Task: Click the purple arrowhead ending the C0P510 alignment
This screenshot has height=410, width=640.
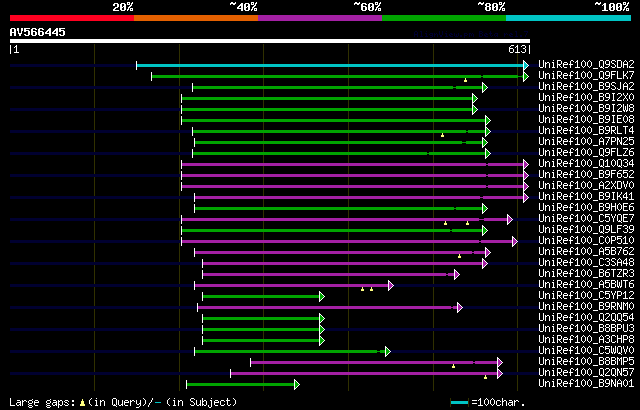Action: 515,242
